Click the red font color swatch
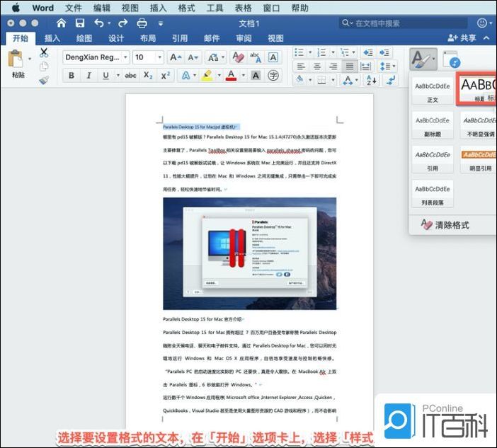The height and width of the screenshot is (448, 497). (x=230, y=76)
